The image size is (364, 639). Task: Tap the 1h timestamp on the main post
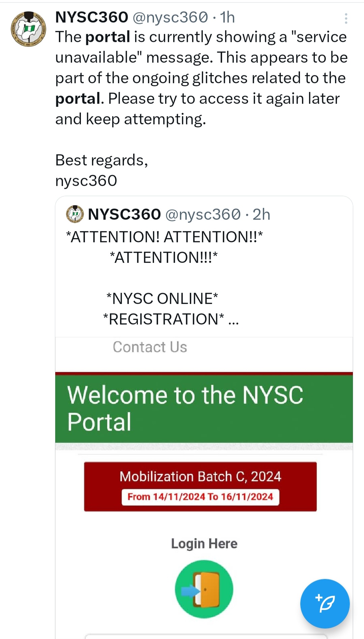pyautogui.click(x=227, y=18)
